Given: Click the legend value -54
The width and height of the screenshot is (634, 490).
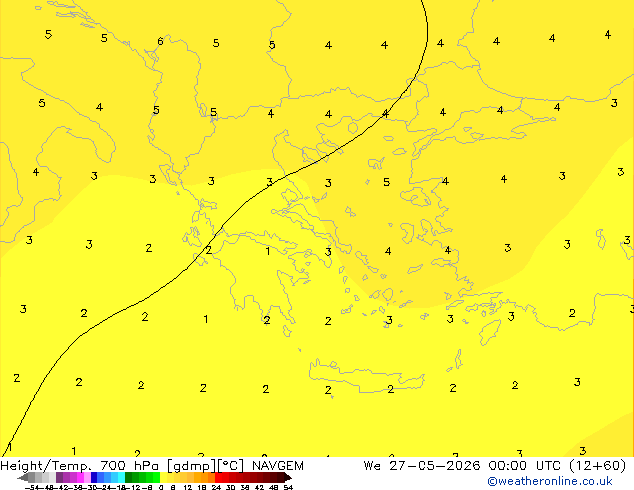Looking at the screenshot, I should (x=33, y=488).
